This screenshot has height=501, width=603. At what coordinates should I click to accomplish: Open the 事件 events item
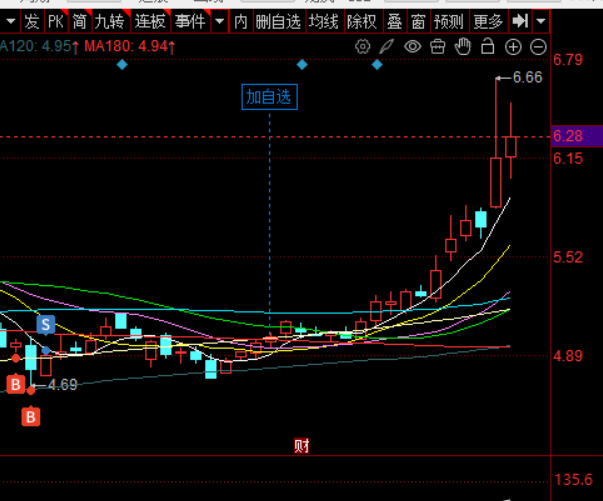pos(190,21)
